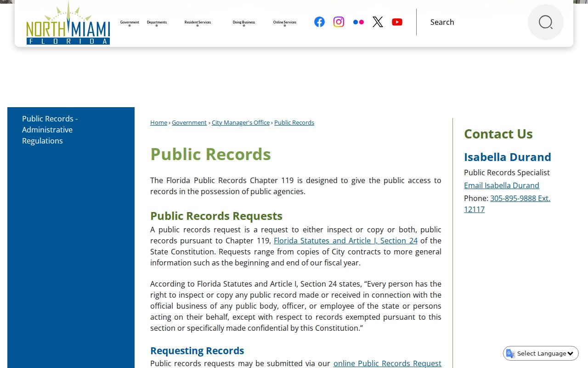Open the Select Language dropdown
Screen dimensions: 588x368
point(541,353)
